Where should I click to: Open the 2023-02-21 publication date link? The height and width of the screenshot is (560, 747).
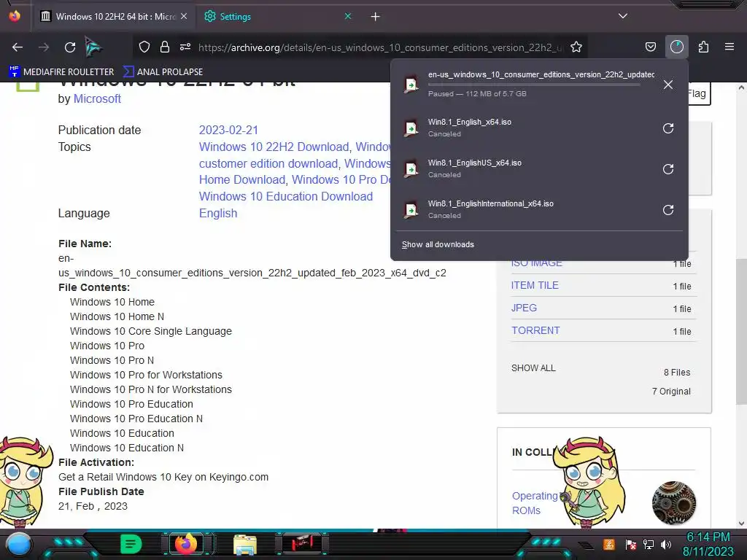point(228,130)
